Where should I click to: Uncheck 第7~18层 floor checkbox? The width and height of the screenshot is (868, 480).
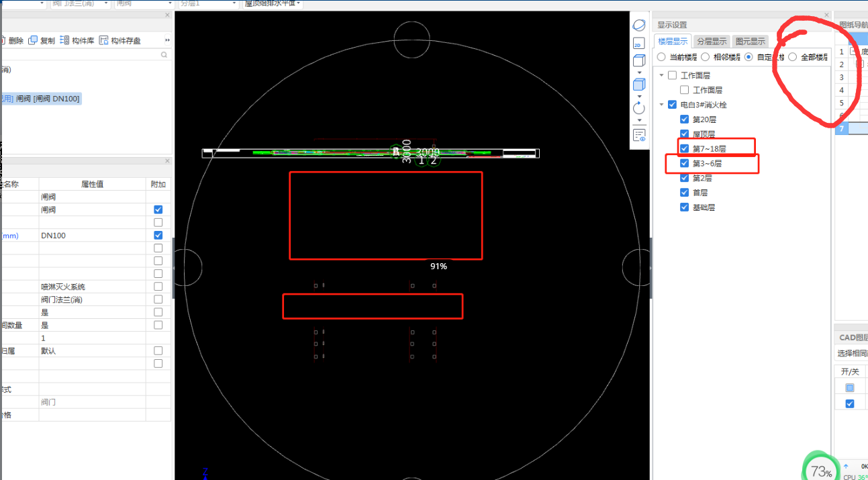pos(685,148)
